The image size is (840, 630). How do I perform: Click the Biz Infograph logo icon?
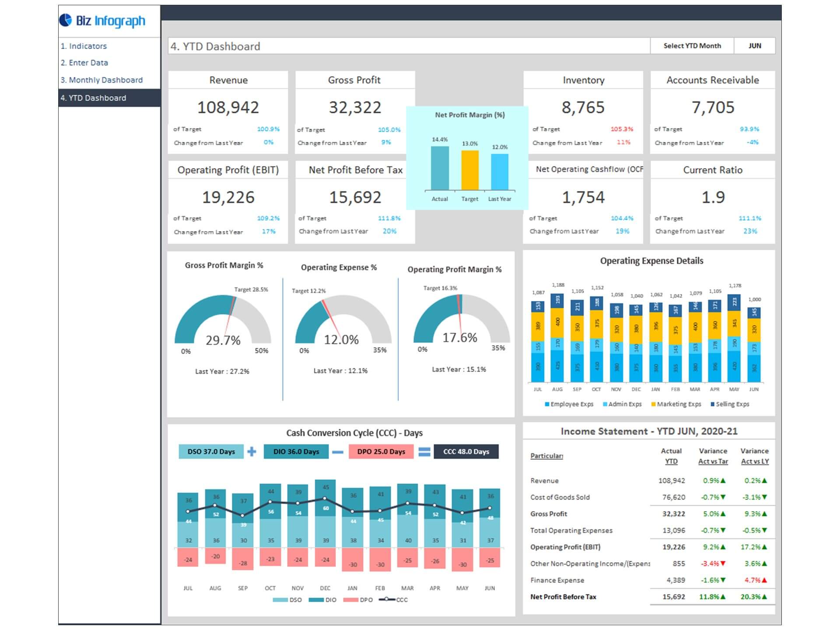point(65,19)
